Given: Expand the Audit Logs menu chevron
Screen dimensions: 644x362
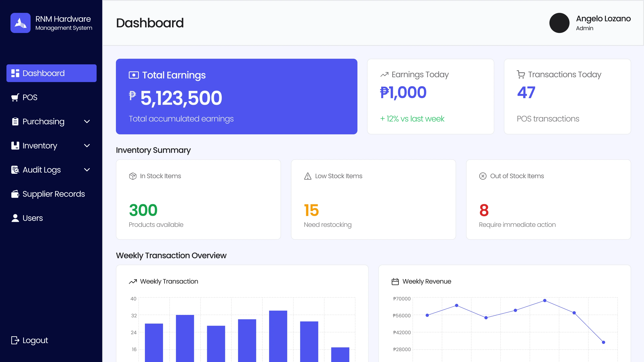Looking at the screenshot, I should coord(87,170).
